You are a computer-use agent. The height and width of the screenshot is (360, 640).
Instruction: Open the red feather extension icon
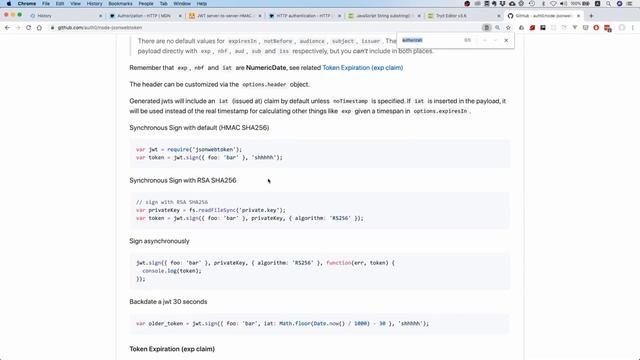click(x=532, y=28)
